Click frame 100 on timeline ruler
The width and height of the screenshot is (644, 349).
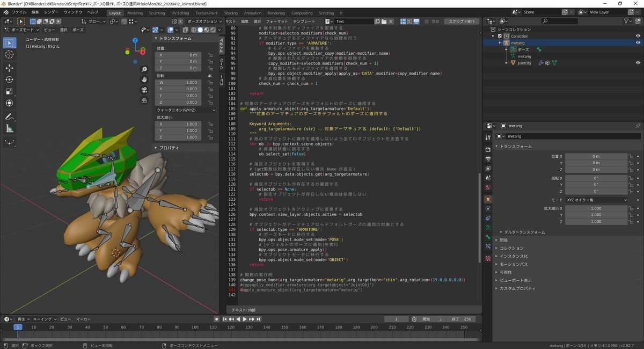point(195,327)
